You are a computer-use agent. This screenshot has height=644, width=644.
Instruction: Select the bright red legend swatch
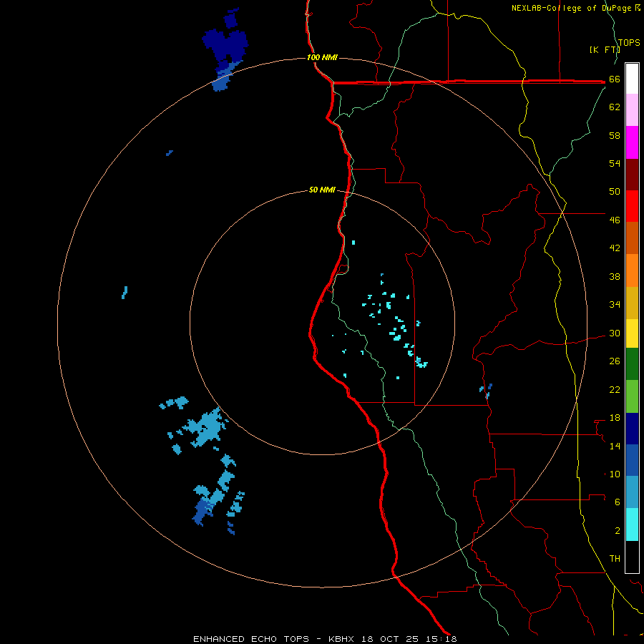click(x=632, y=206)
